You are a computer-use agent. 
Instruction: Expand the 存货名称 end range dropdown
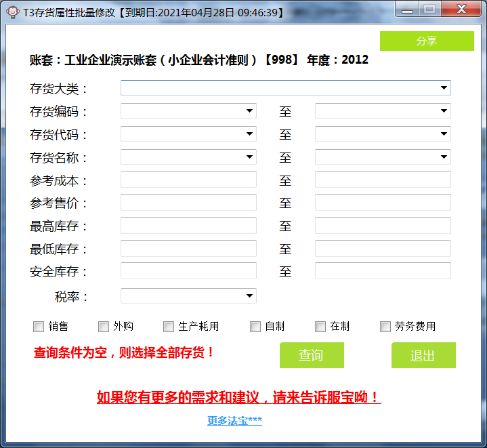383,157
